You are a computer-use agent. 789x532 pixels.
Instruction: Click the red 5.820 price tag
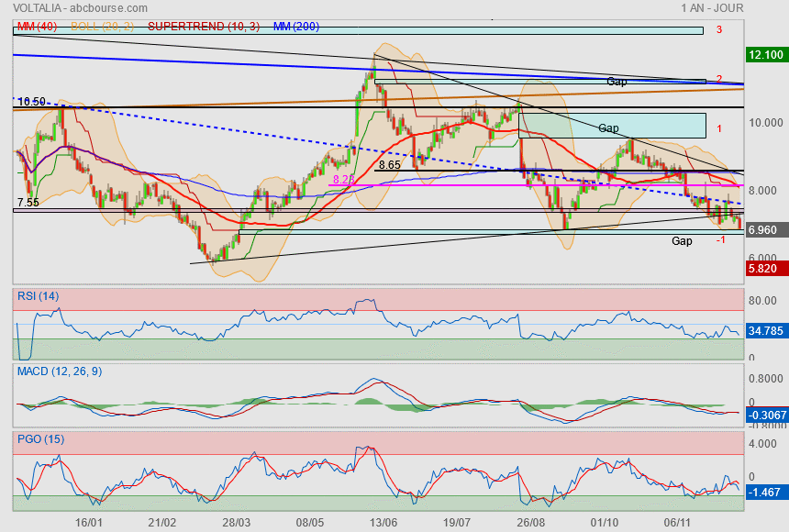click(766, 268)
